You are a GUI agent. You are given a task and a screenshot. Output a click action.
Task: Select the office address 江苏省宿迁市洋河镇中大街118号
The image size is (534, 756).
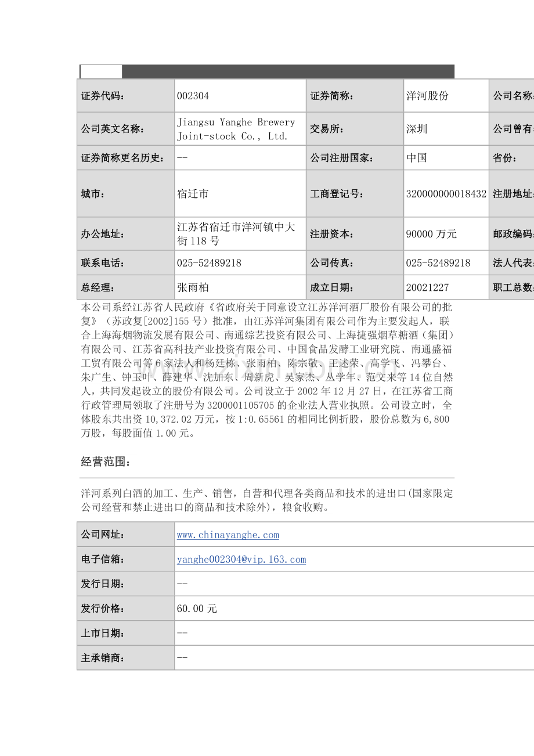(x=236, y=234)
